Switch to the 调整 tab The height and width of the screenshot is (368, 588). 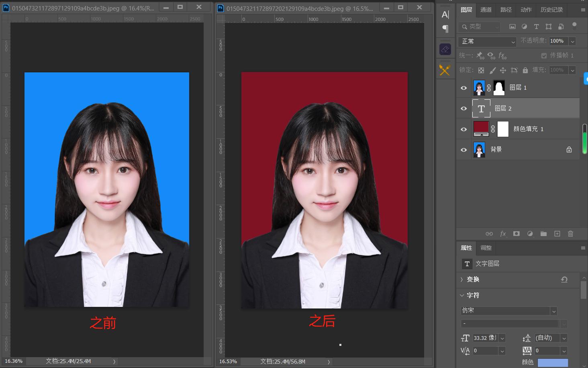(x=486, y=248)
